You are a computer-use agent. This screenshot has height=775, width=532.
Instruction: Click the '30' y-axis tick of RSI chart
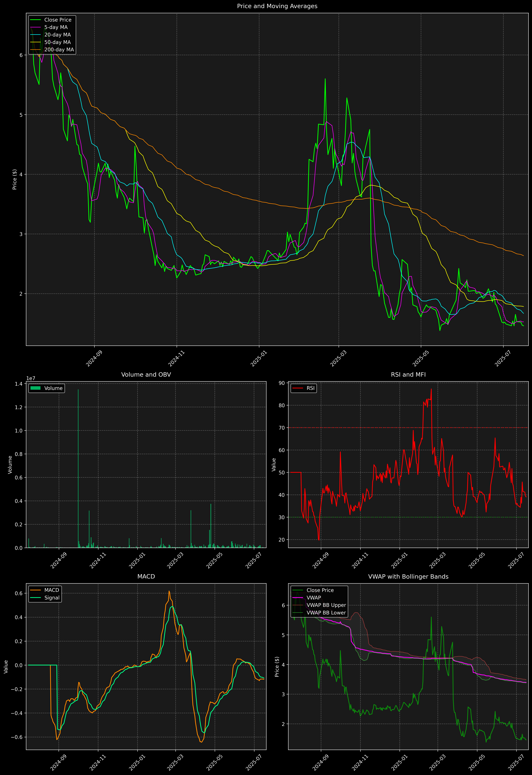click(x=282, y=518)
